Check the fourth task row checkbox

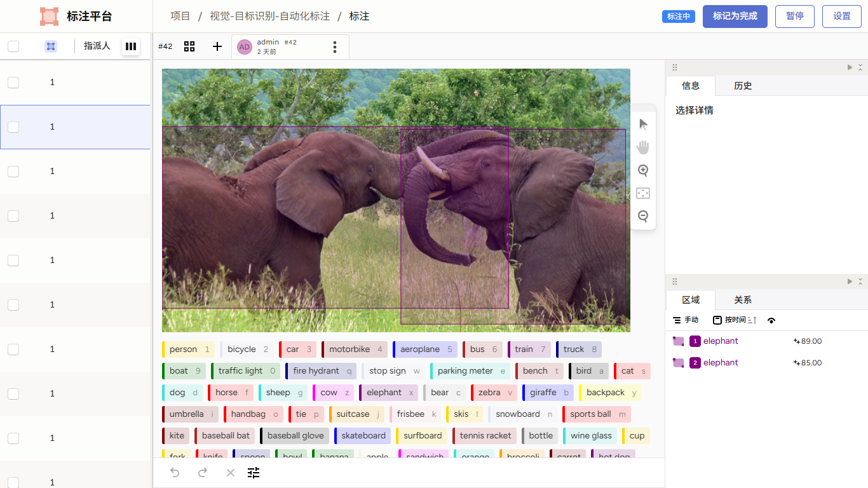pos(13,216)
